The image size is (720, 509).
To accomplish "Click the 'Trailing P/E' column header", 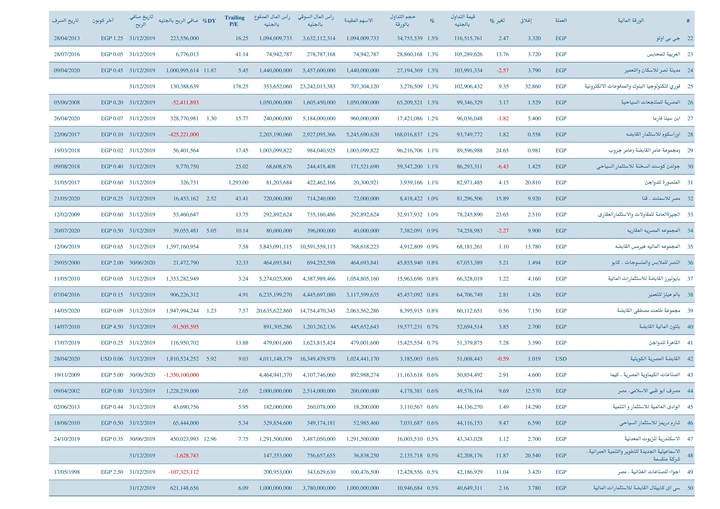I will pyautogui.click(x=234, y=21).
